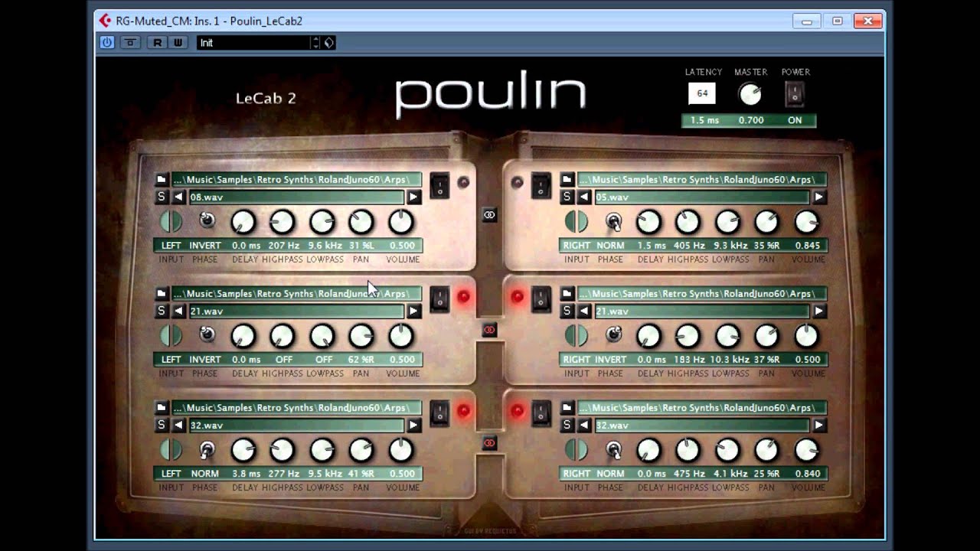
Task: Solo LEFT 21.wav slot with S button
Action: pyautogui.click(x=161, y=311)
